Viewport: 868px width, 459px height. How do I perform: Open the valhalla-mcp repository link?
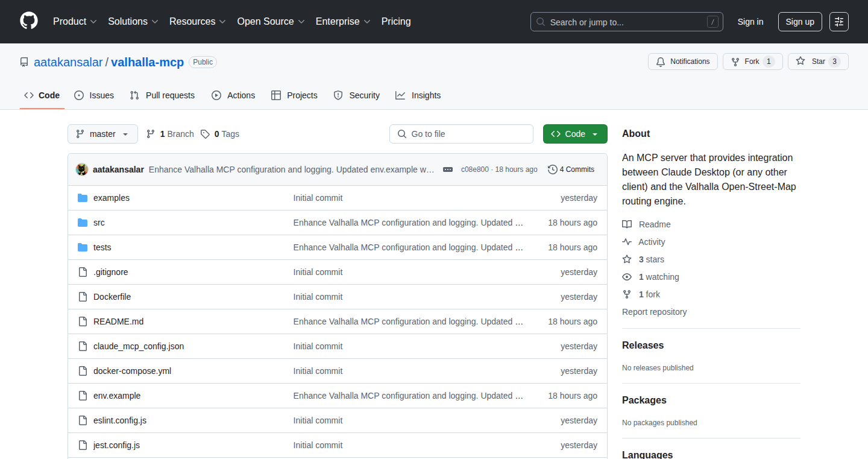(148, 62)
